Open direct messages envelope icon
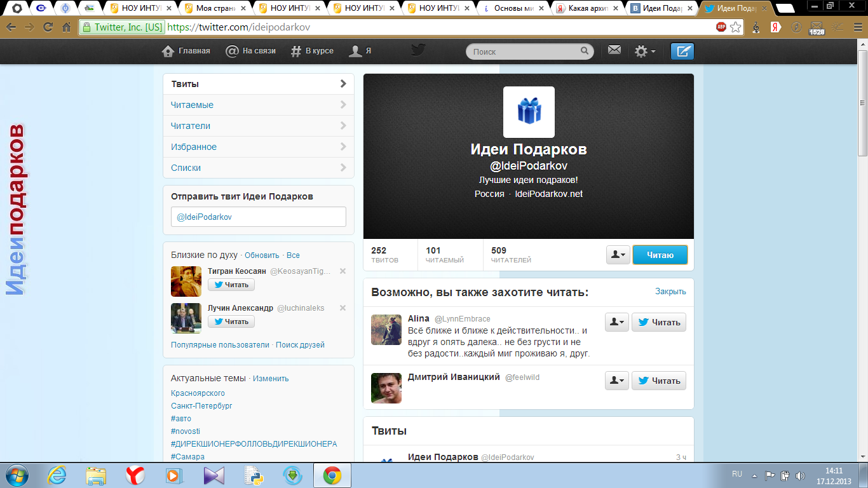 [614, 50]
